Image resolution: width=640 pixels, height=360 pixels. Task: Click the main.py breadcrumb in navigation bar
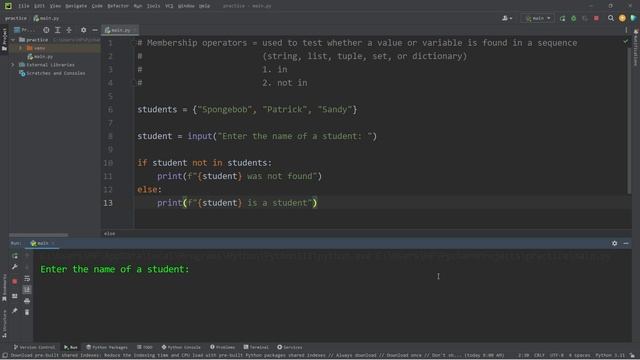click(x=46, y=18)
